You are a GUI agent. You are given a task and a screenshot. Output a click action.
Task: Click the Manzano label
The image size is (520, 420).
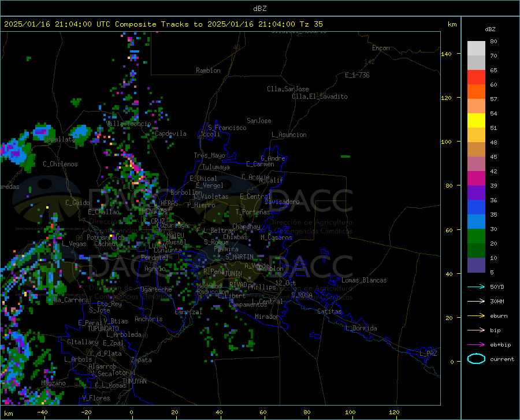[53, 383]
